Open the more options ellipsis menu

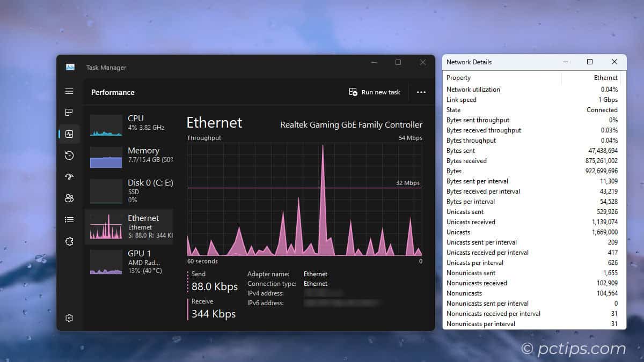point(421,92)
